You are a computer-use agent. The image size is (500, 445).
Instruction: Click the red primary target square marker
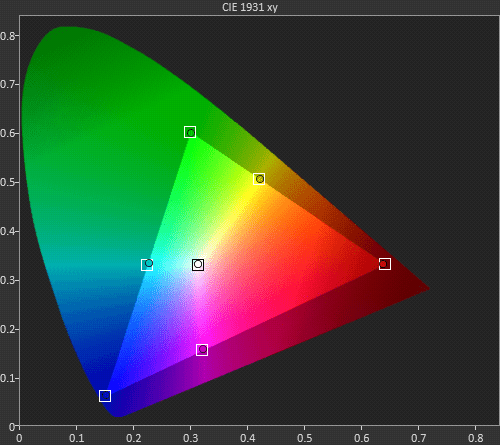pos(385,264)
